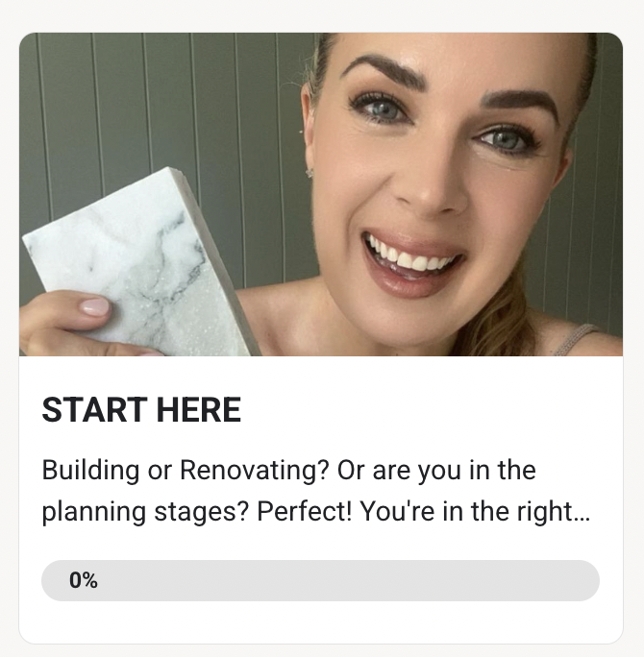Viewport: 644px width, 657px height.
Task: Click the ellipsis ending the truncated description
Action: pyautogui.click(x=582, y=518)
